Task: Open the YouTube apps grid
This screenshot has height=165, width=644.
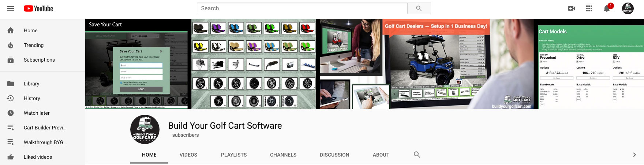Action: point(589,8)
